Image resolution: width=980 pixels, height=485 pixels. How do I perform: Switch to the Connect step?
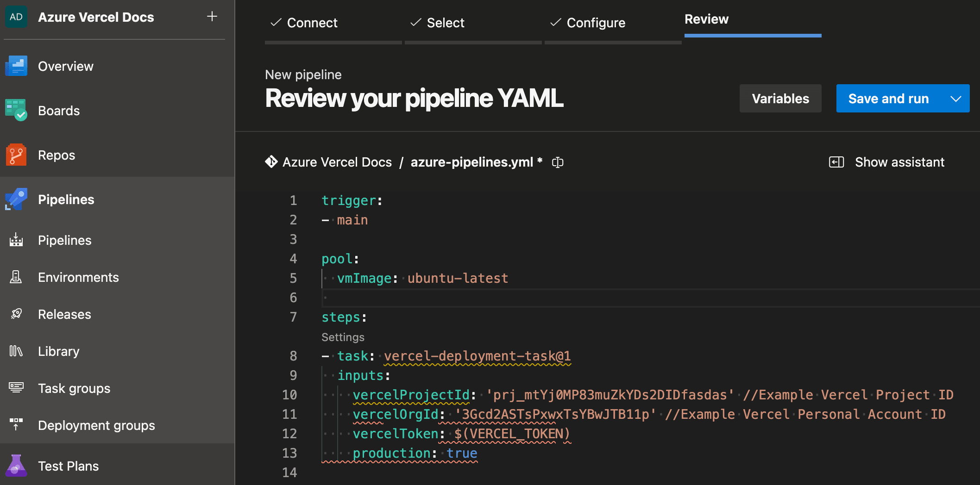click(312, 22)
